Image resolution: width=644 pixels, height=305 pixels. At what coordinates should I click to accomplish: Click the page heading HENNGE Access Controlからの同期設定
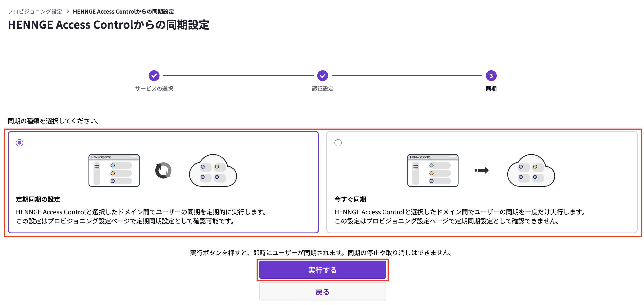click(x=109, y=25)
